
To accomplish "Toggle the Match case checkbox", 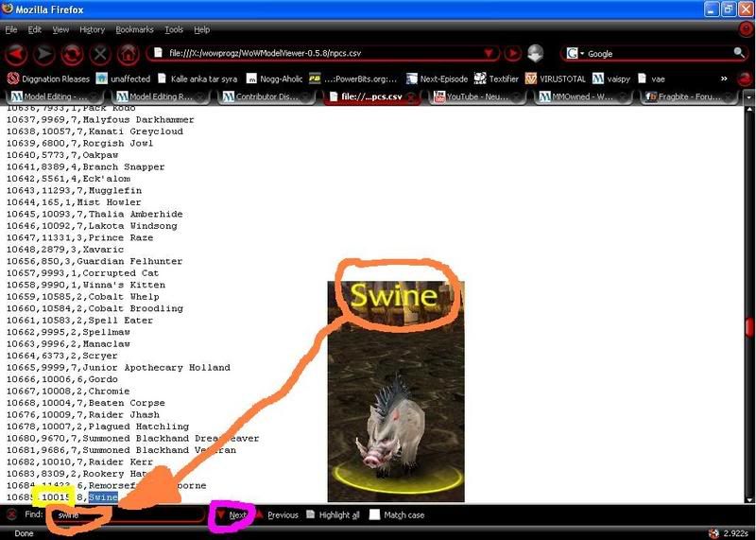I will coord(374,514).
